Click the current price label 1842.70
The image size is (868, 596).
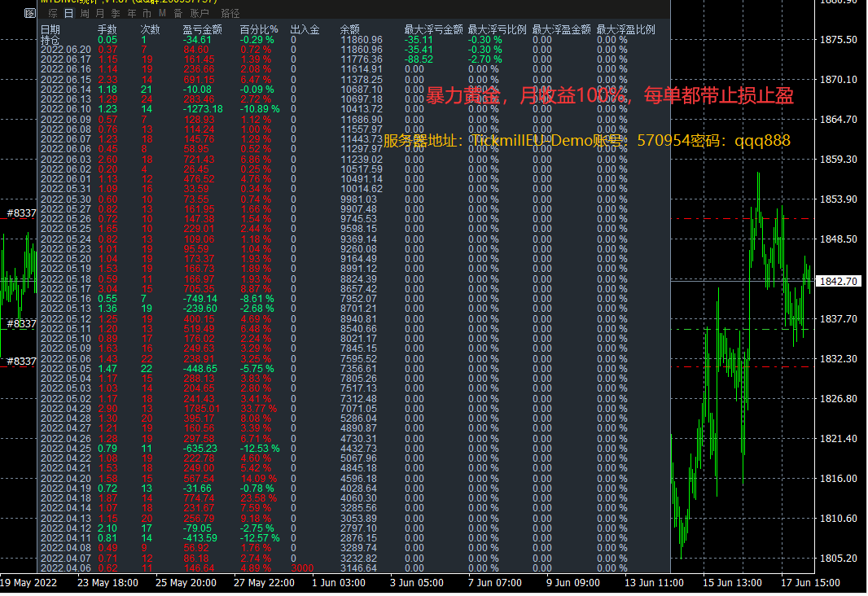click(838, 282)
